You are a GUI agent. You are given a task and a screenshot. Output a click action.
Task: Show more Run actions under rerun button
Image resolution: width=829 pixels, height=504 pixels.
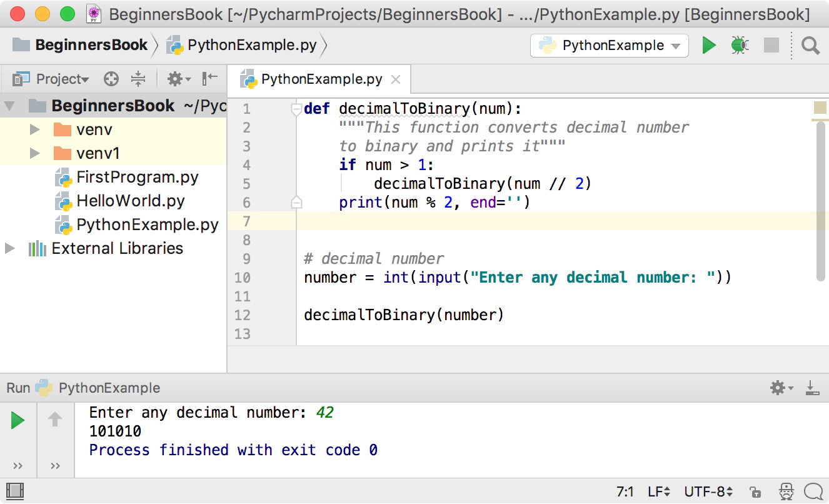click(18, 465)
